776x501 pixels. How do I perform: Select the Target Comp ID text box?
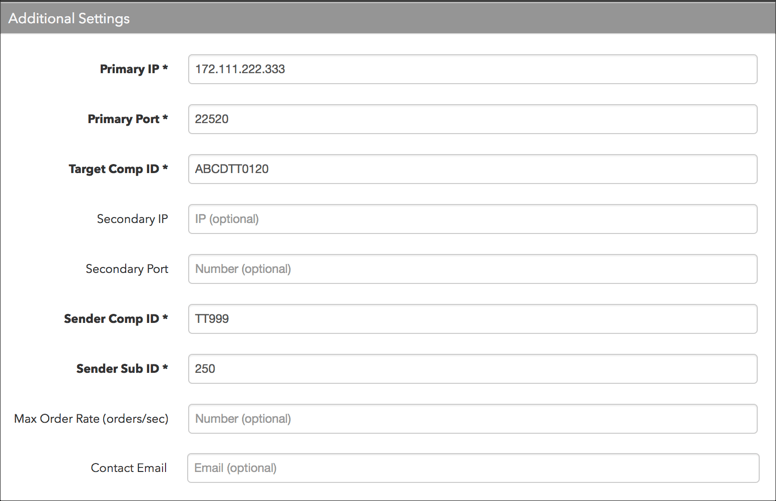(x=473, y=169)
